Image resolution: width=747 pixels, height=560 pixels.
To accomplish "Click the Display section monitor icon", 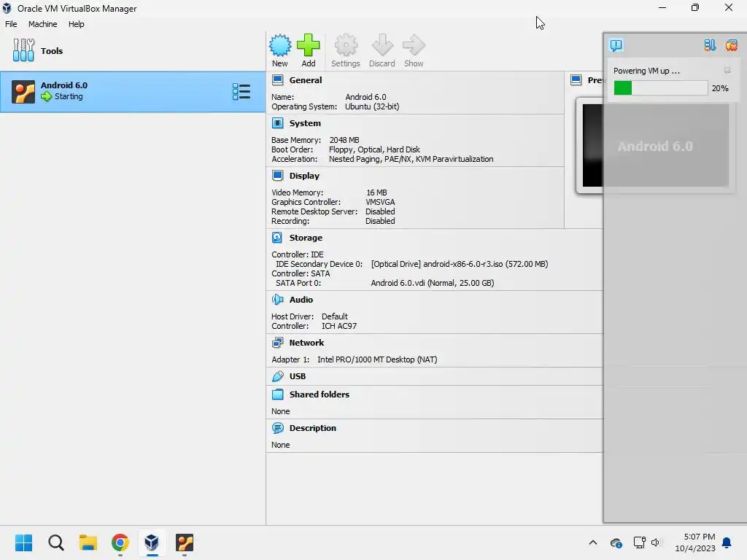I will pos(277,175).
